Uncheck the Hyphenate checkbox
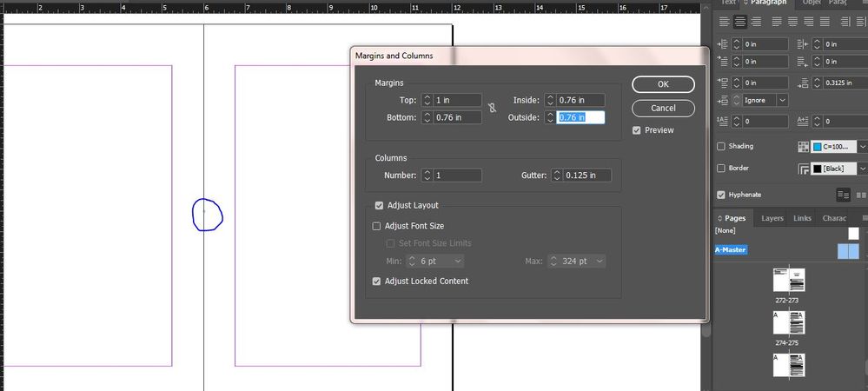 point(721,195)
